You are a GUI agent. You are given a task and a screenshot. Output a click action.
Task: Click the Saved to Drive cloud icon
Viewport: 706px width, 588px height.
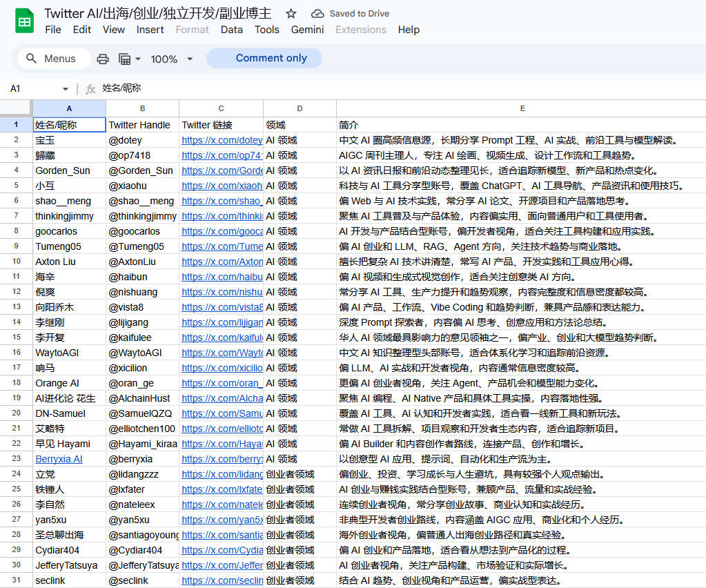click(x=317, y=14)
